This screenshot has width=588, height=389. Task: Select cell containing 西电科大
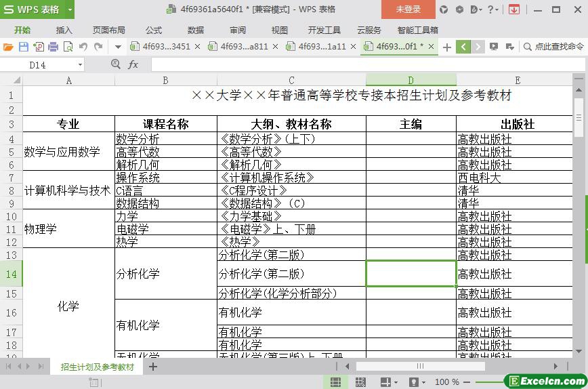coord(514,178)
